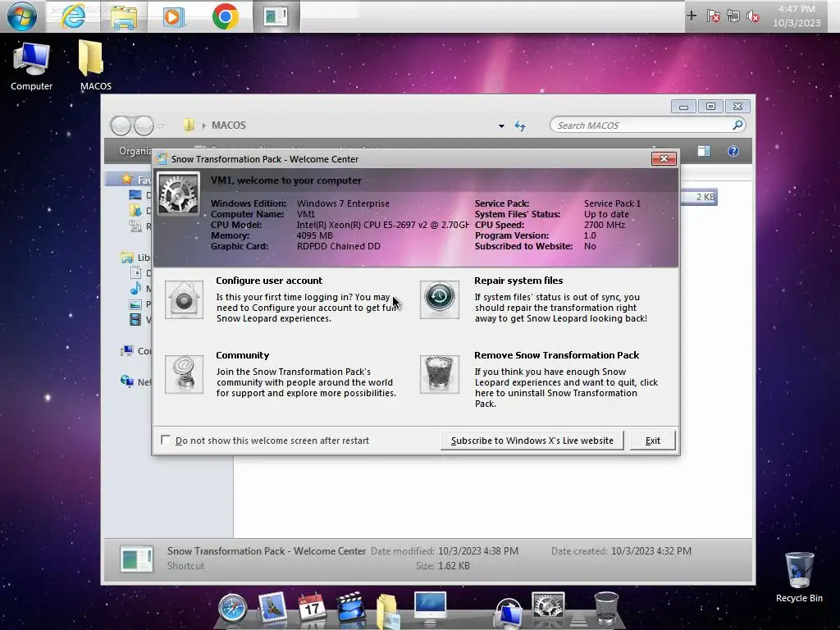This screenshot has height=630, width=840.
Task: Select Network in the navigation pane
Action: [x=136, y=381]
